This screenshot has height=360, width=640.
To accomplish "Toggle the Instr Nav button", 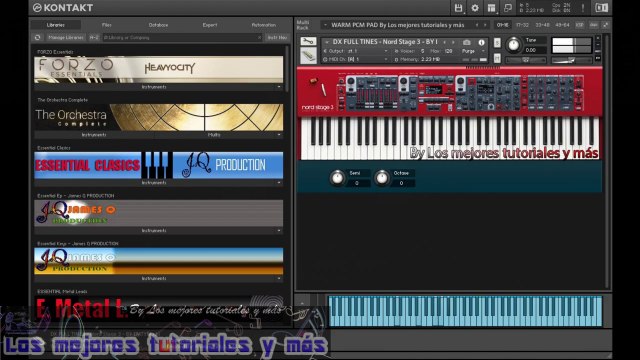I will pyautogui.click(x=277, y=38).
